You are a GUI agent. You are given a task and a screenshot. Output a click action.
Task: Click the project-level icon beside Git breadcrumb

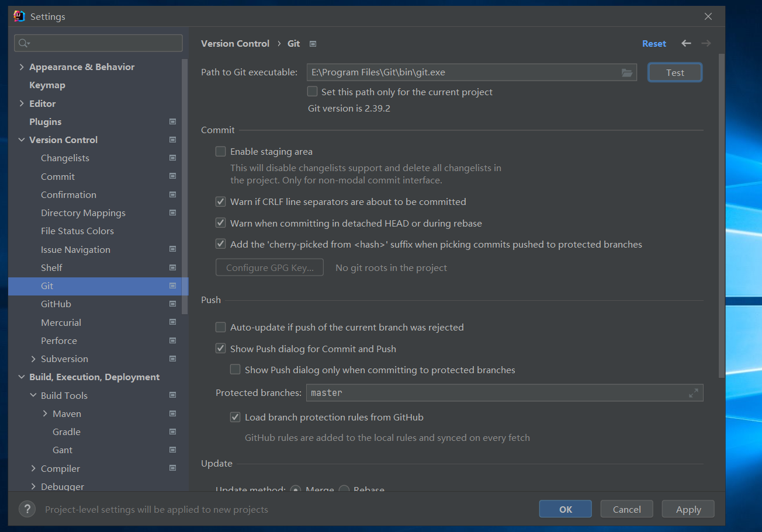pyautogui.click(x=313, y=44)
